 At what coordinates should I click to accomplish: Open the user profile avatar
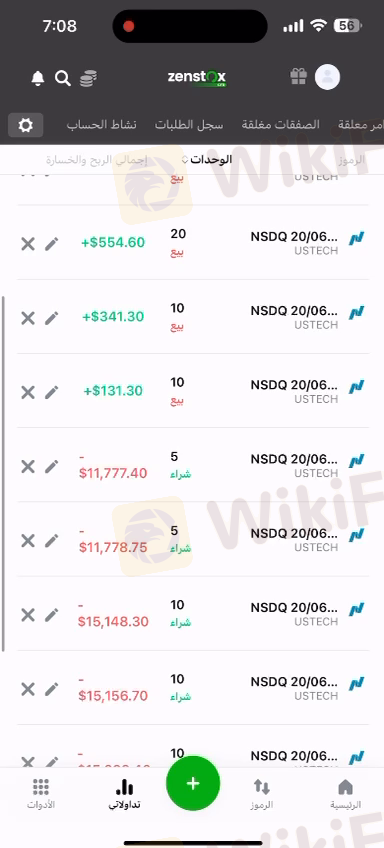click(327, 77)
